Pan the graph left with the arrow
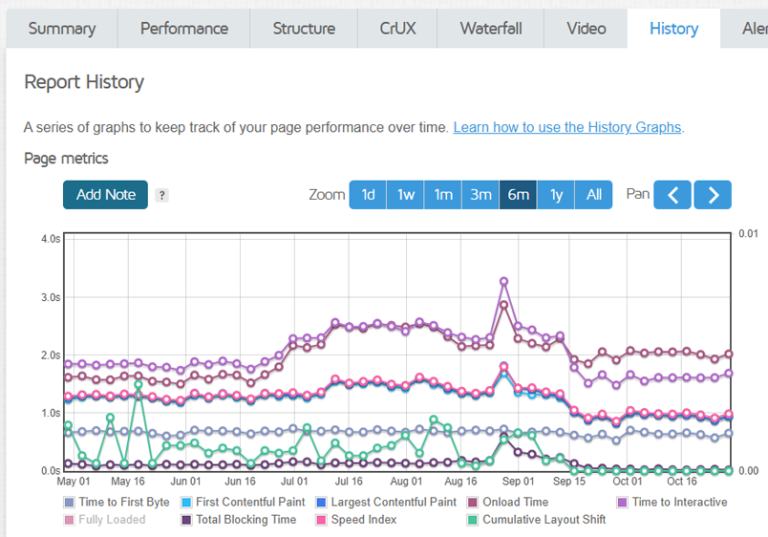Viewport: 768px width, 537px height. coord(672,195)
